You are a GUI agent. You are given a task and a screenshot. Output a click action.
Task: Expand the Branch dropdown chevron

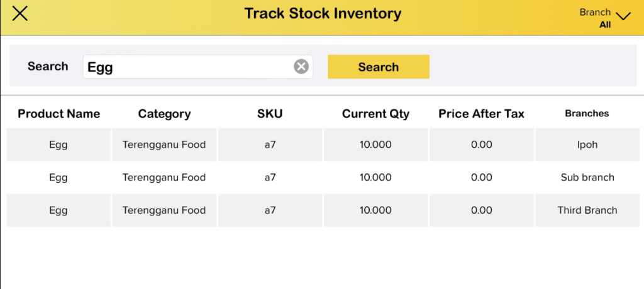coord(623,16)
